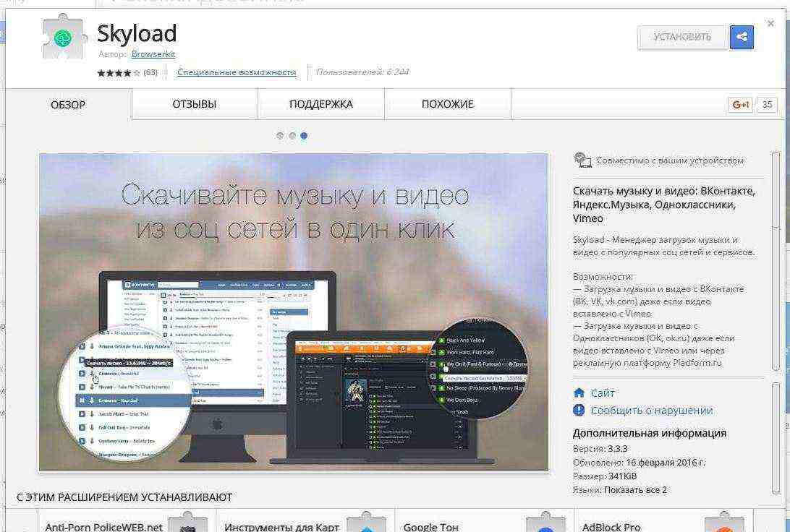Screen dimensions: 790x532
Task: Click the Пользователей: 6 244 text
Action: [x=362, y=72]
